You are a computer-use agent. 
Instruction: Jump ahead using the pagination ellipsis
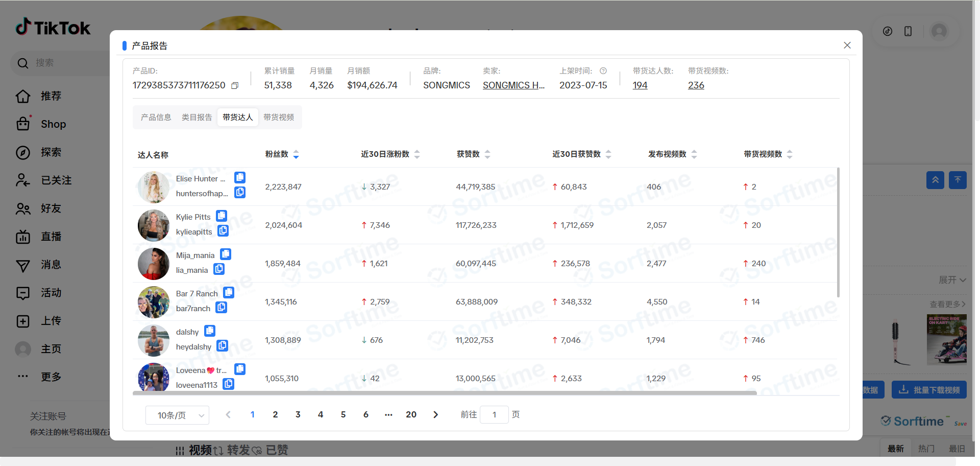coord(388,415)
